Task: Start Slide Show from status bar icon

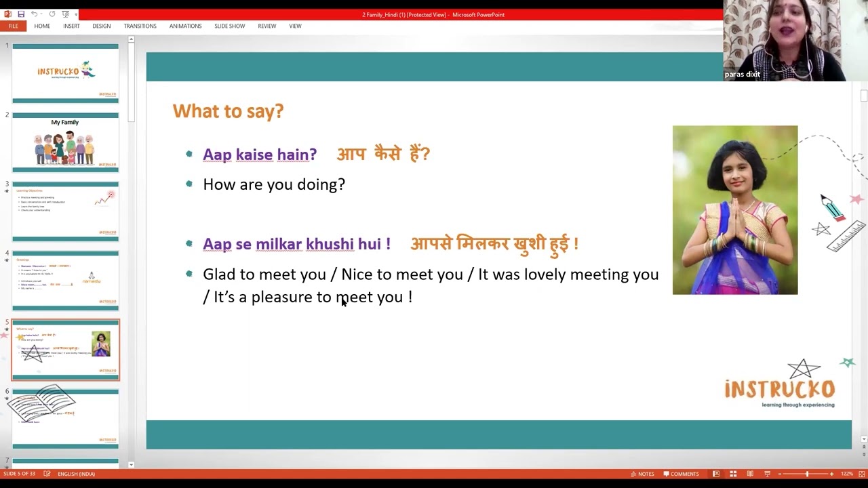Action: (767, 474)
